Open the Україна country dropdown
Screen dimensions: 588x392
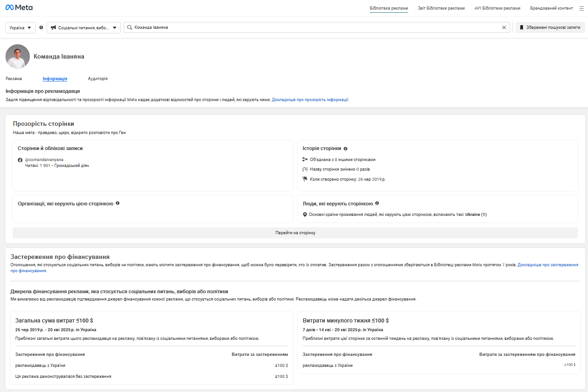coord(21,27)
